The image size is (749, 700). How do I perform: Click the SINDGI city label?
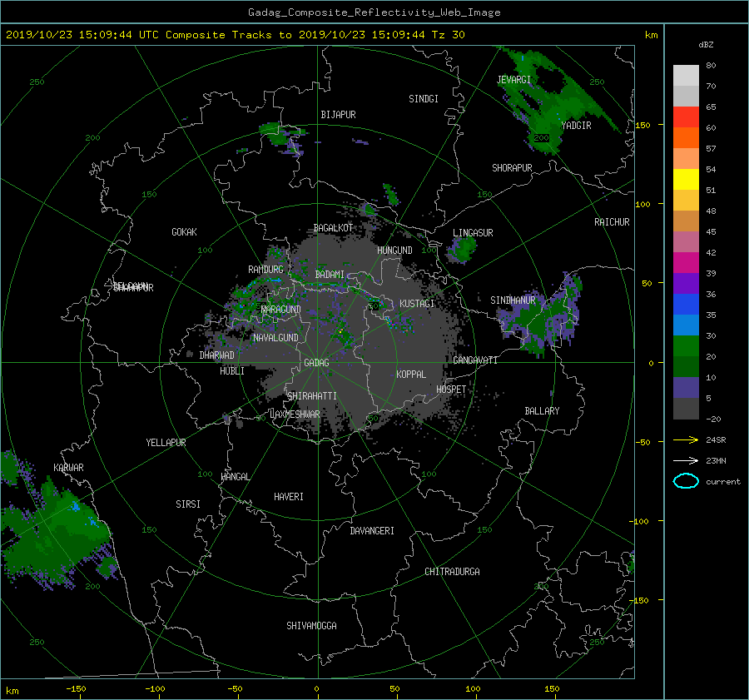click(x=424, y=99)
